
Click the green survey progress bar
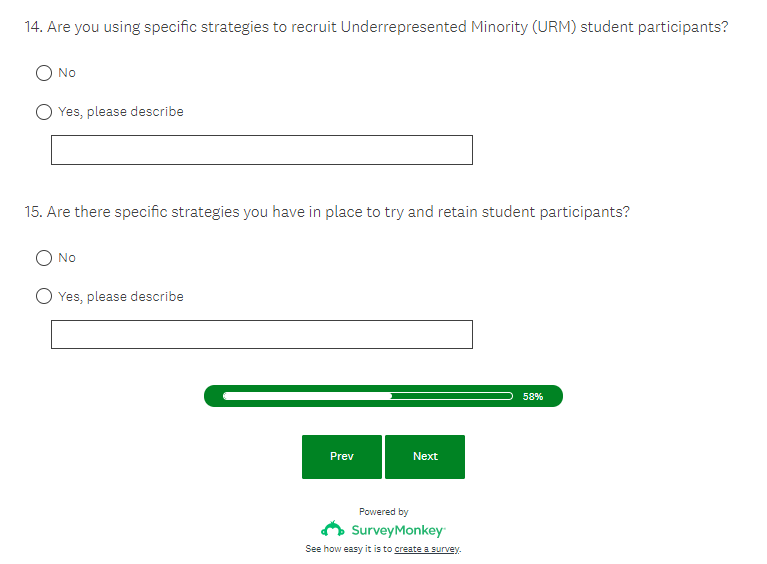(368, 396)
